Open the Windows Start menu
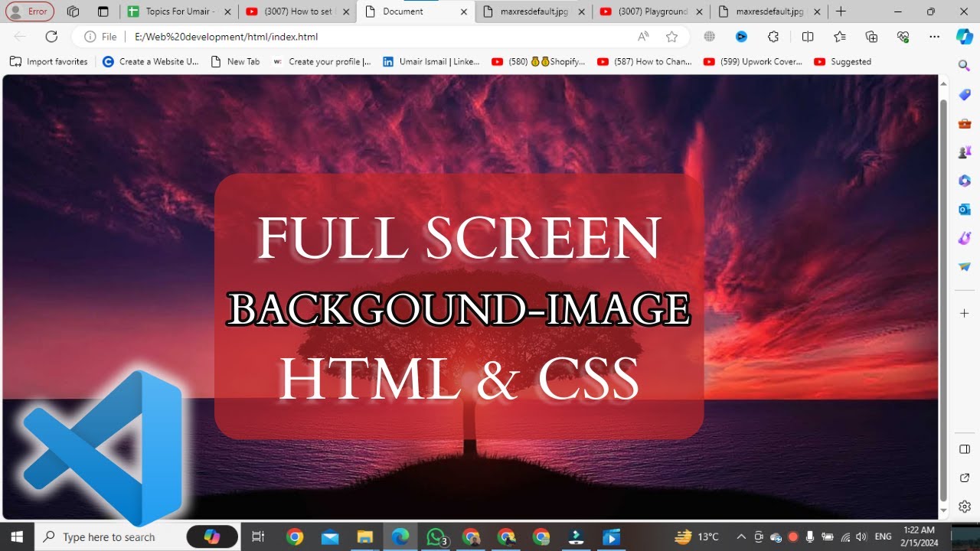Image resolution: width=980 pixels, height=551 pixels. click(17, 536)
